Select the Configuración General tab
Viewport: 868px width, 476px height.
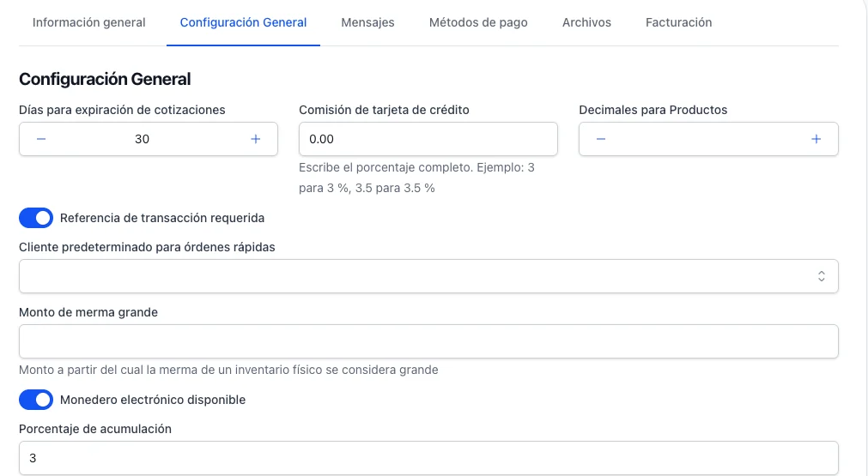(243, 22)
